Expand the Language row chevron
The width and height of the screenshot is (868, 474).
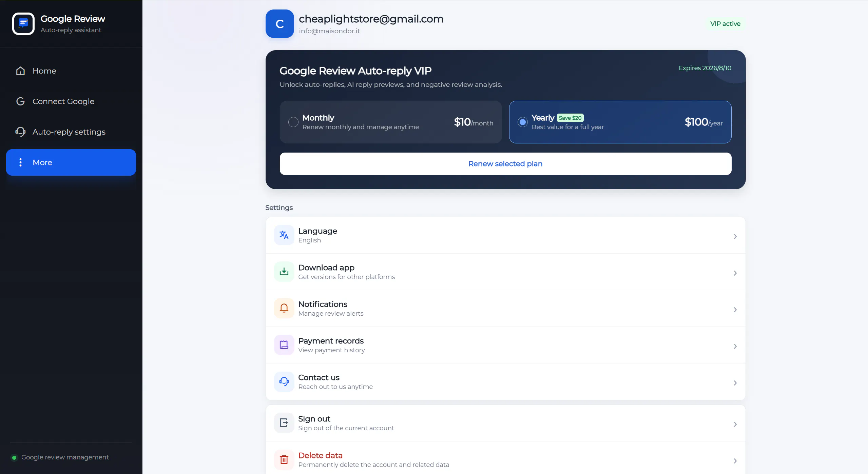click(735, 236)
